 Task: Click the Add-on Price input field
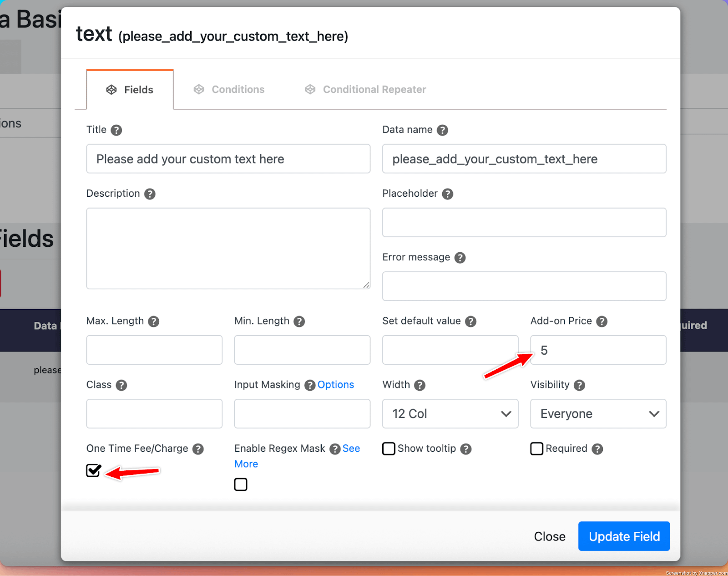click(x=598, y=350)
